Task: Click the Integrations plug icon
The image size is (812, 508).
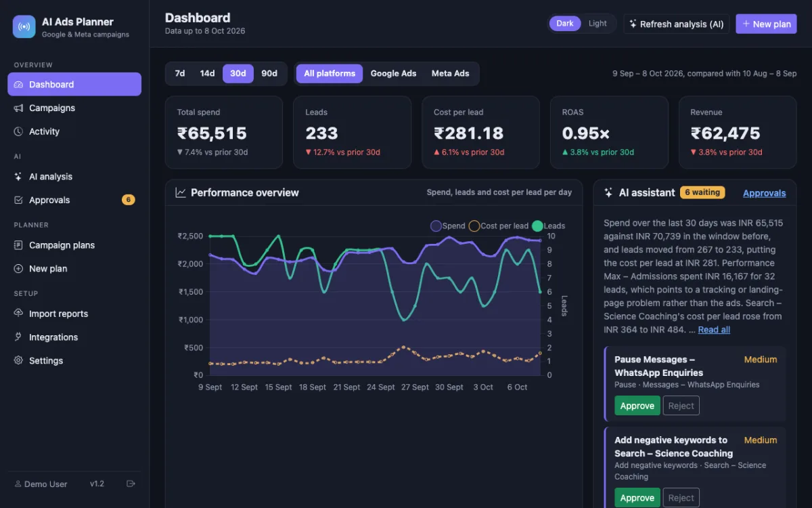Action: coord(18,337)
